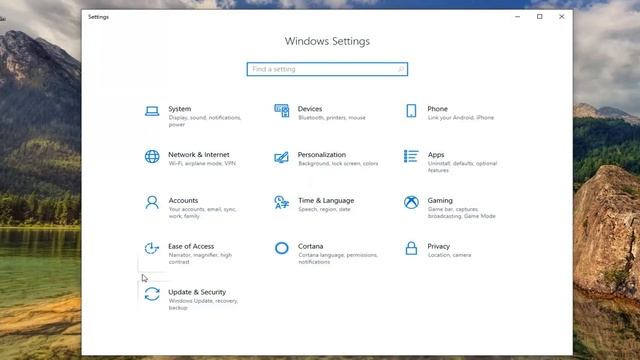Click the Personalization paintbrush icon

(281, 157)
